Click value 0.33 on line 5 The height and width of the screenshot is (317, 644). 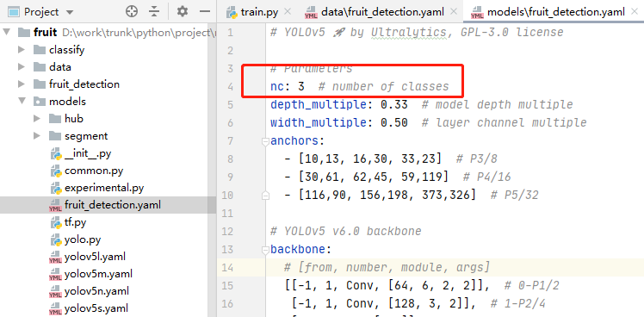point(394,105)
